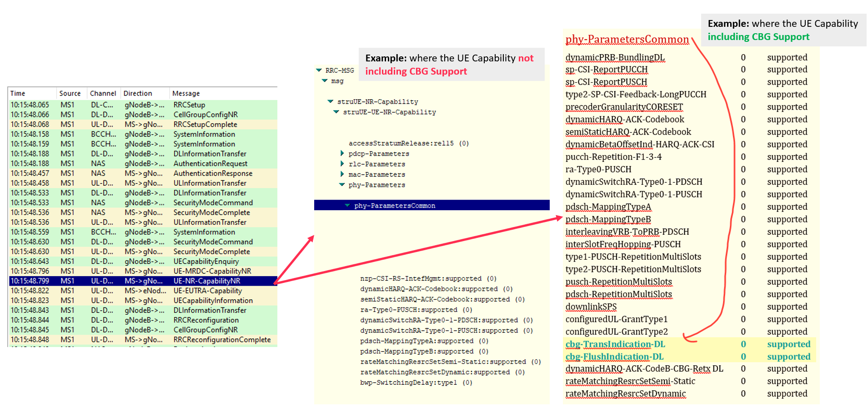This screenshot has width=868, height=413.
Task: Select the 10:15:48.630 SecurityModeComplete row
Action: 143,252
